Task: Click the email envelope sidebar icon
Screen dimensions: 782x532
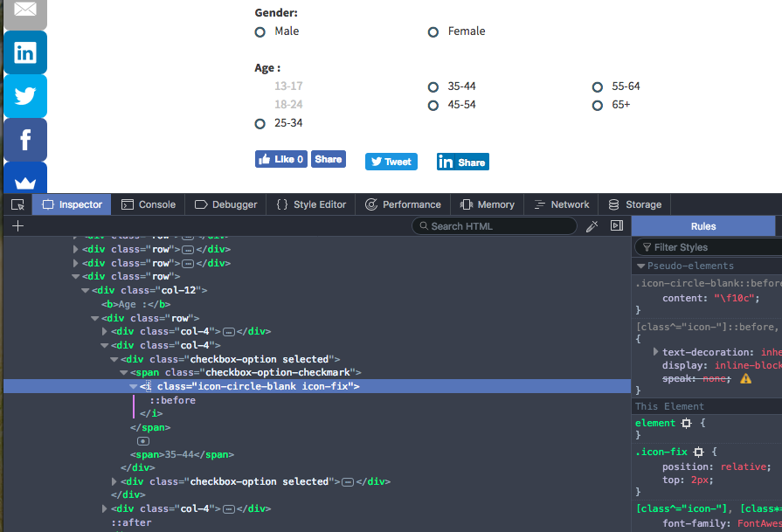Action: click(25, 11)
